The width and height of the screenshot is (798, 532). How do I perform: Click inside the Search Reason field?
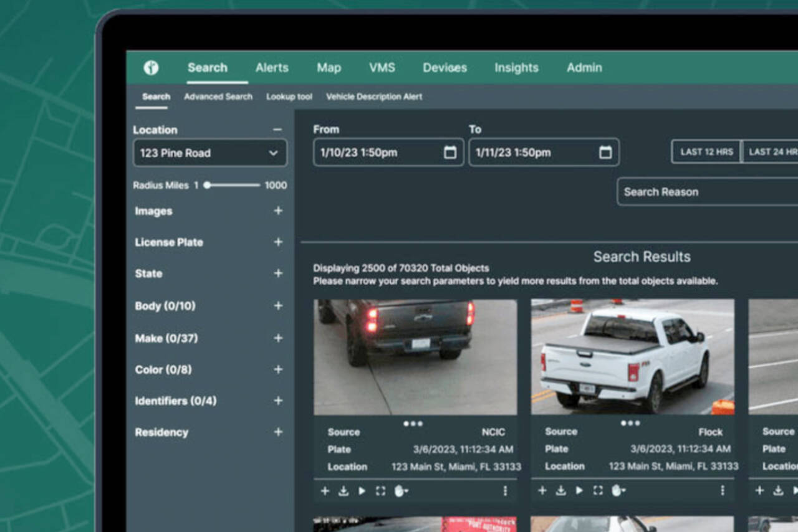pos(686,192)
